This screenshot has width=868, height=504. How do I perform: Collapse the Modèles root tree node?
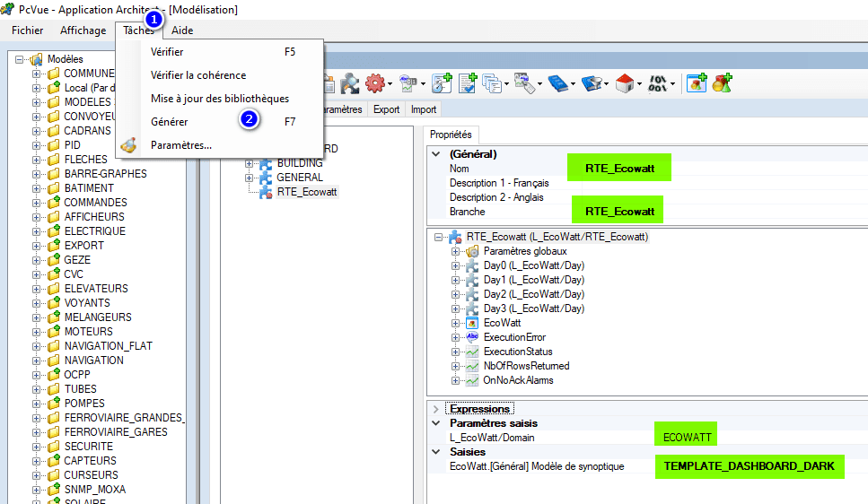[20, 59]
